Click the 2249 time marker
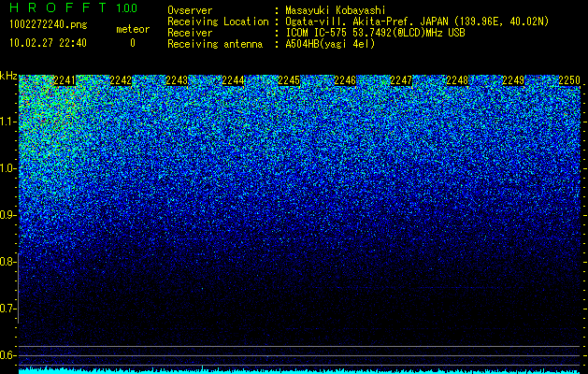Image resolution: width=588 pixels, height=374 pixels. tap(513, 80)
